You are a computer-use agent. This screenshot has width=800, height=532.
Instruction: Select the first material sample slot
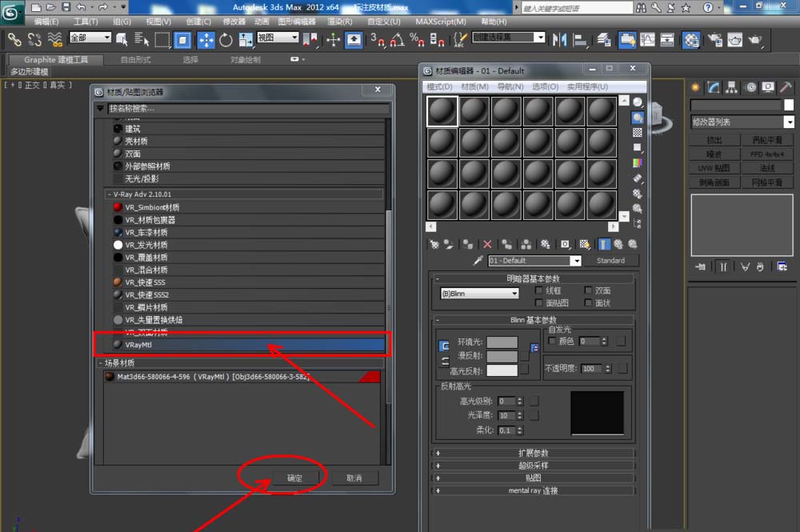pos(442,111)
